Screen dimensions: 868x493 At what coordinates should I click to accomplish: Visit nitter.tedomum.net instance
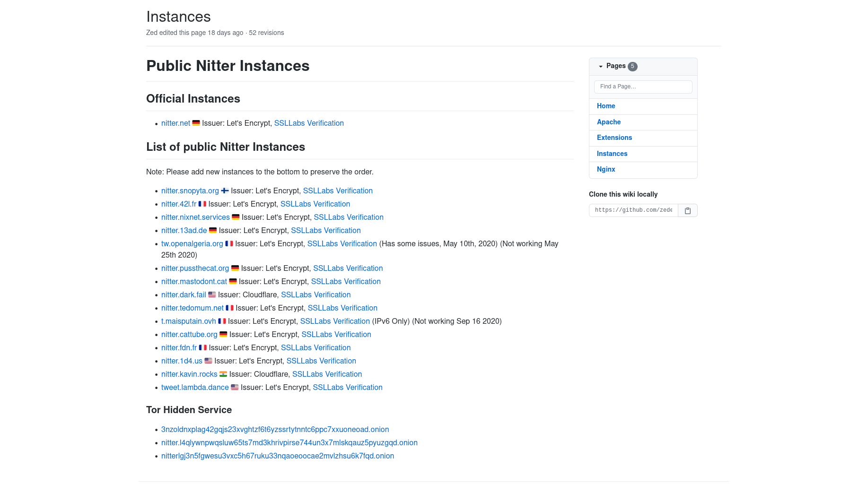193,308
